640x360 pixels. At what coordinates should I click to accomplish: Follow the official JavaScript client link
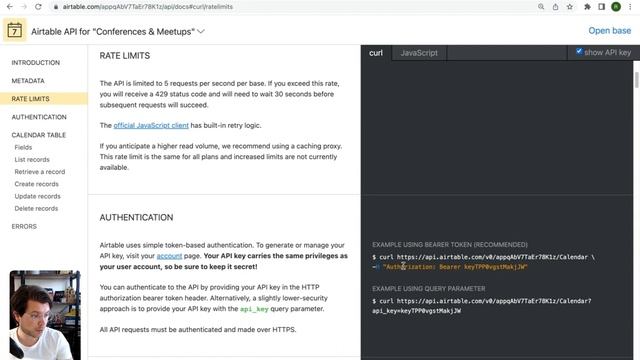click(151, 125)
